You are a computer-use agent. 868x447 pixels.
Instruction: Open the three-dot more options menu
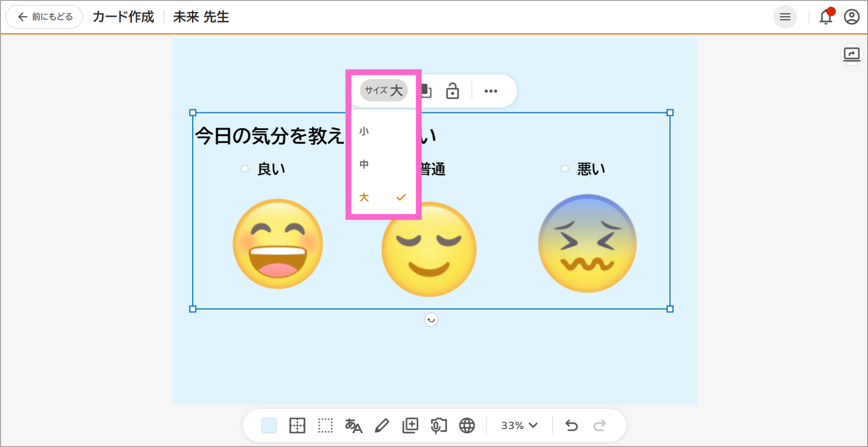(x=491, y=91)
